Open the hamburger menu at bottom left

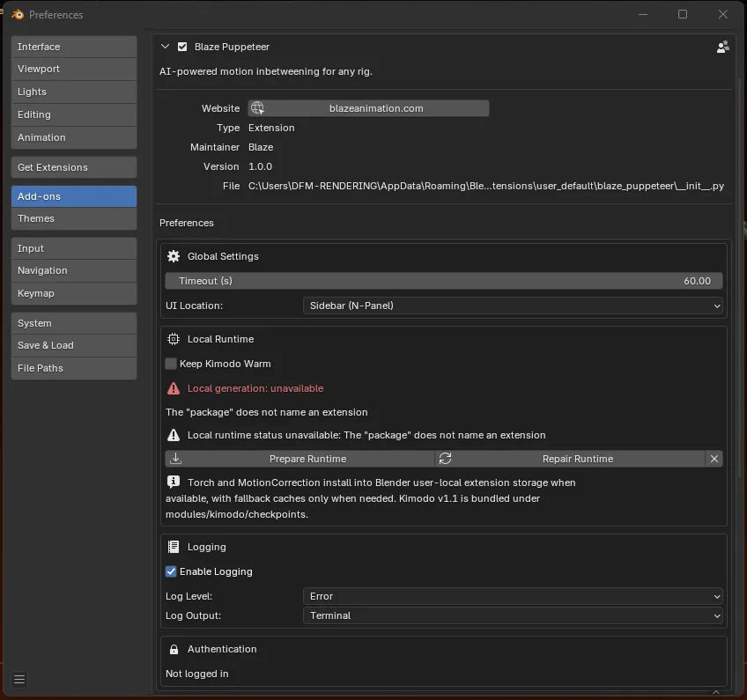pos(19,680)
